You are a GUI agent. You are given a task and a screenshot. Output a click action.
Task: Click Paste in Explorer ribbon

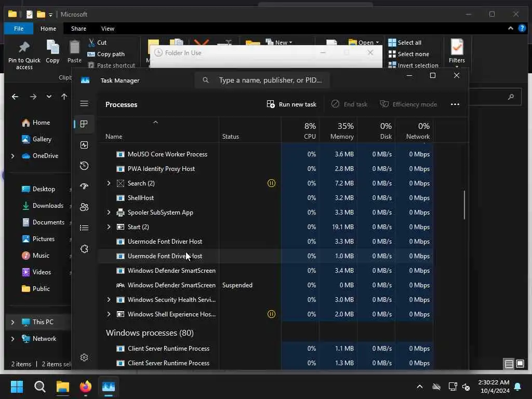(x=74, y=51)
